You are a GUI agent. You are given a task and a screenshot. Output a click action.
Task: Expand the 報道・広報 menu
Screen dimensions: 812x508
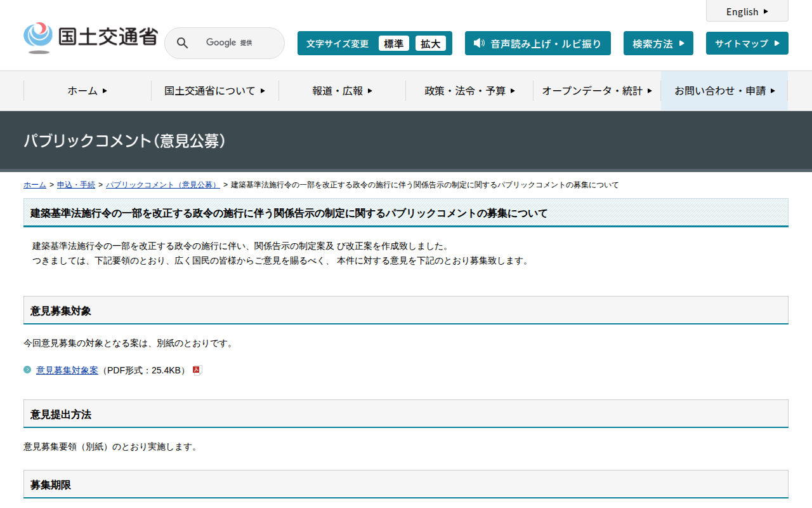(x=342, y=91)
